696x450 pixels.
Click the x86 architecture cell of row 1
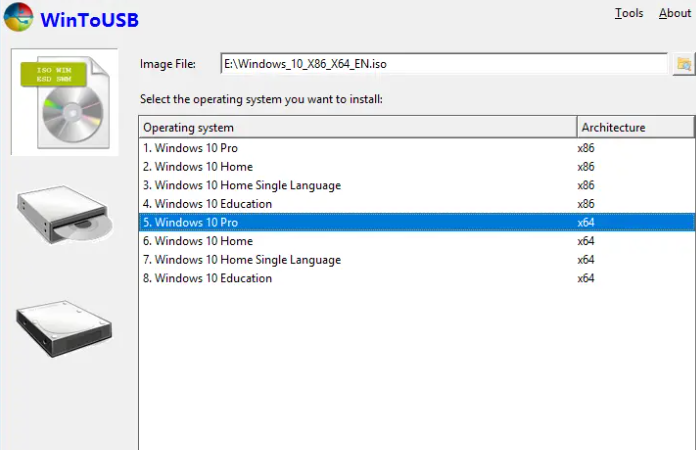pyautogui.click(x=585, y=148)
